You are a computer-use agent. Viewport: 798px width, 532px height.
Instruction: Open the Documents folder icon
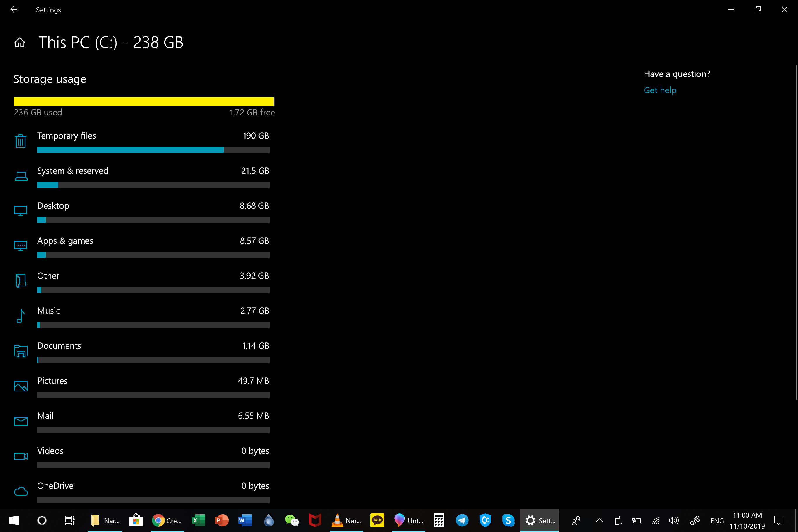21,351
